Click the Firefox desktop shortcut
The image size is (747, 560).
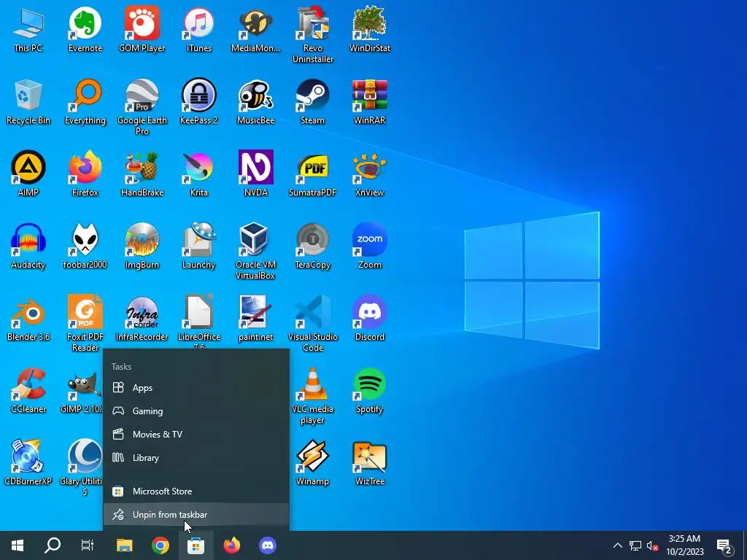pyautogui.click(x=85, y=174)
